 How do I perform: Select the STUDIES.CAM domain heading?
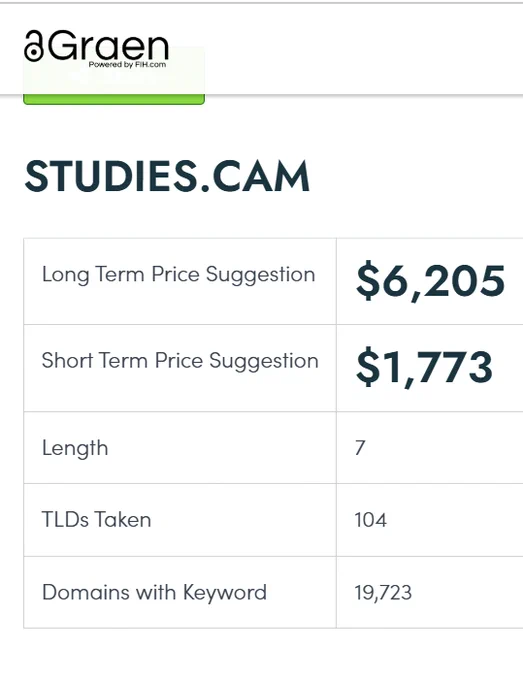[x=167, y=176]
